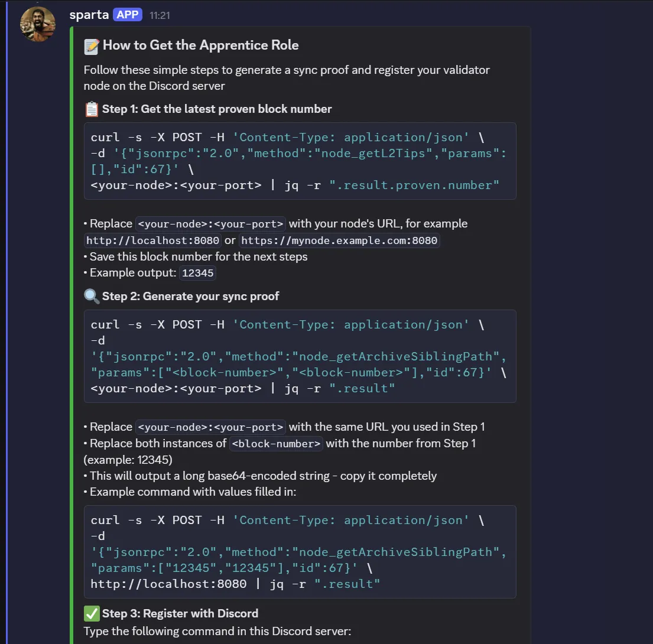Click the Step 3: Register with Discord heading

pos(180,613)
